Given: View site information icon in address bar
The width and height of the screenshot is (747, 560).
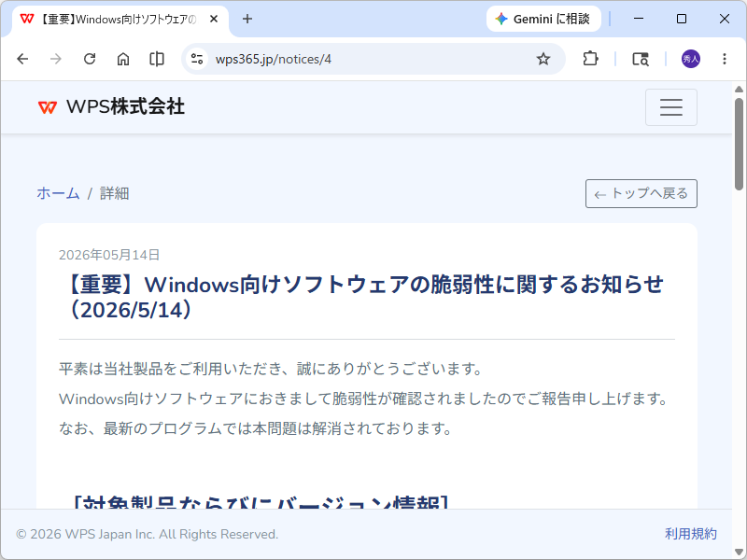Looking at the screenshot, I should pos(197,59).
